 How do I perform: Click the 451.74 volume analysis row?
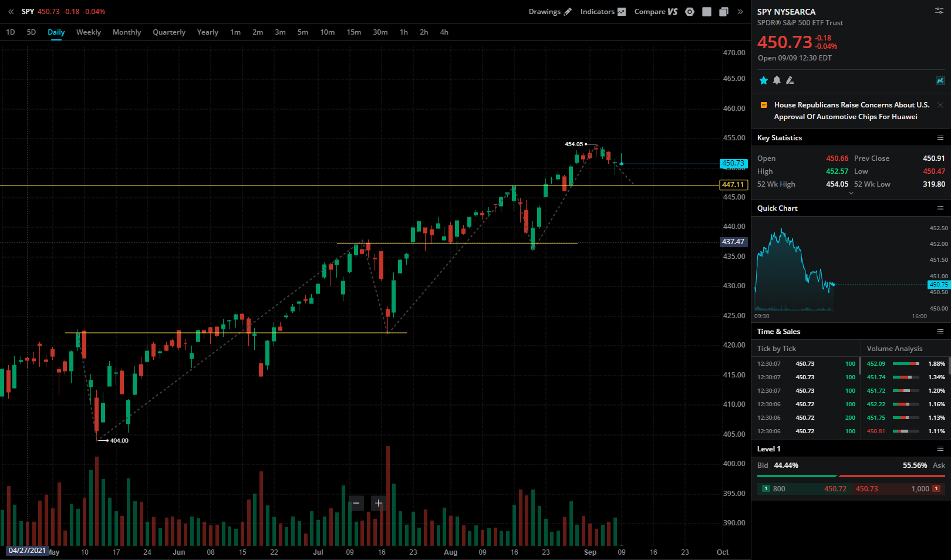[x=906, y=377]
